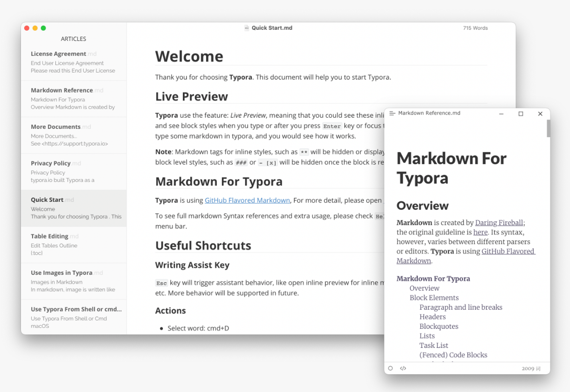Follow the Daring Fireball link
The width and height of the screenshot is (570, 392).
499,222
